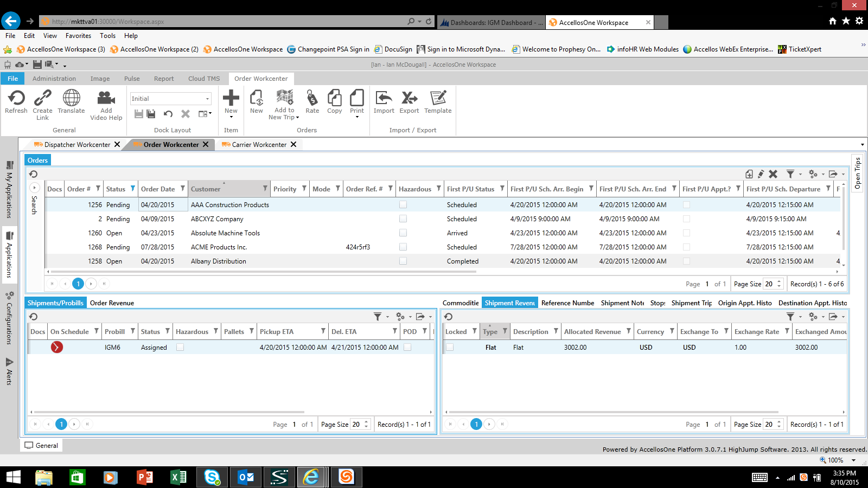Screen dimensions: 868x488
Task: Expand the Print dropdown arrow
Action: pos(357,117)
